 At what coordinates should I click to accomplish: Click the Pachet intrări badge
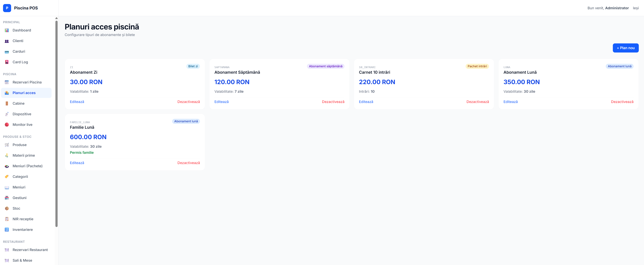477,66
